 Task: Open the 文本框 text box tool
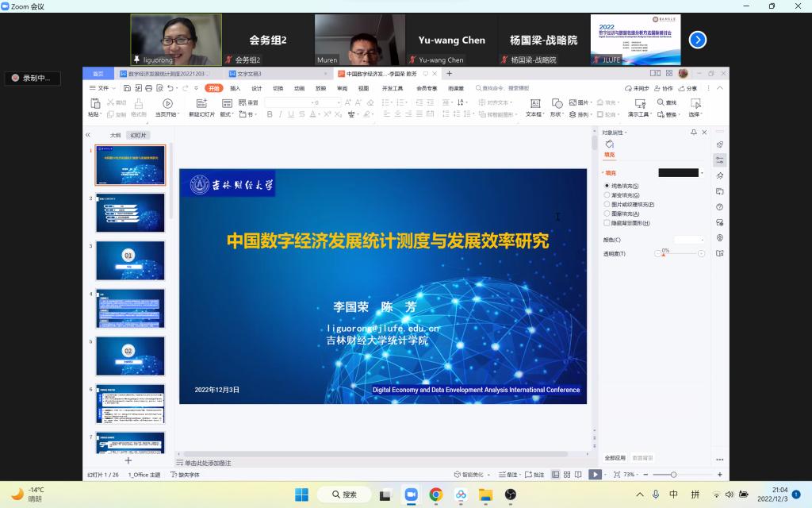(x=534, y=103)
